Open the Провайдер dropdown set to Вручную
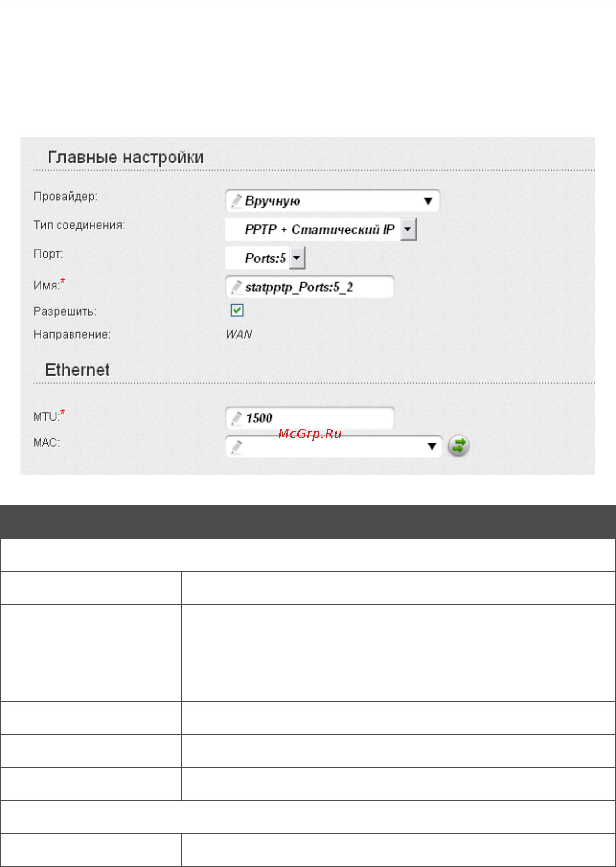This screenshot has width=616, height=867. pos(332,201)
